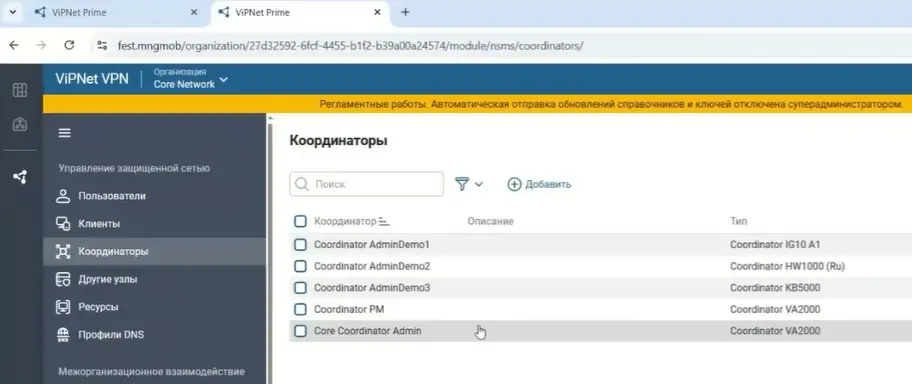
Task: Click the Управление защищенной сетью section label
Action: [134, 169]
